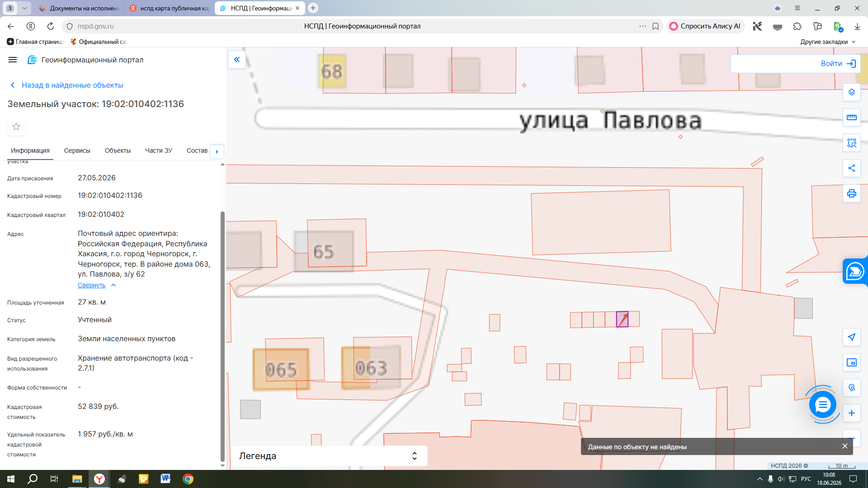The height and width of the screenshot is (488, 868).
Task: Switch to the Состав tab
Action: pyautogui.click(x=197, y=150)
